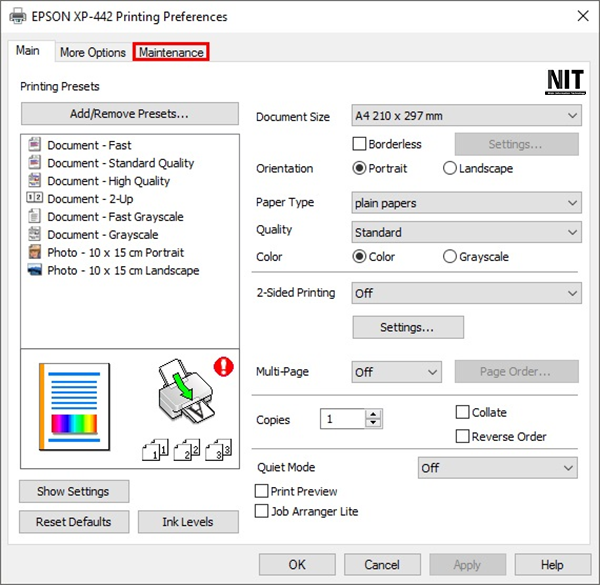This screenshot has height=585, width=600.
Task: Select the "Document - High Quality" preset
Action: click(108, 181)
